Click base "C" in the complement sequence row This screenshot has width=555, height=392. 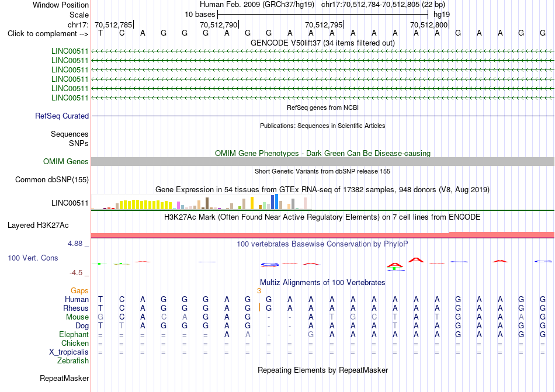pos(122,33)
